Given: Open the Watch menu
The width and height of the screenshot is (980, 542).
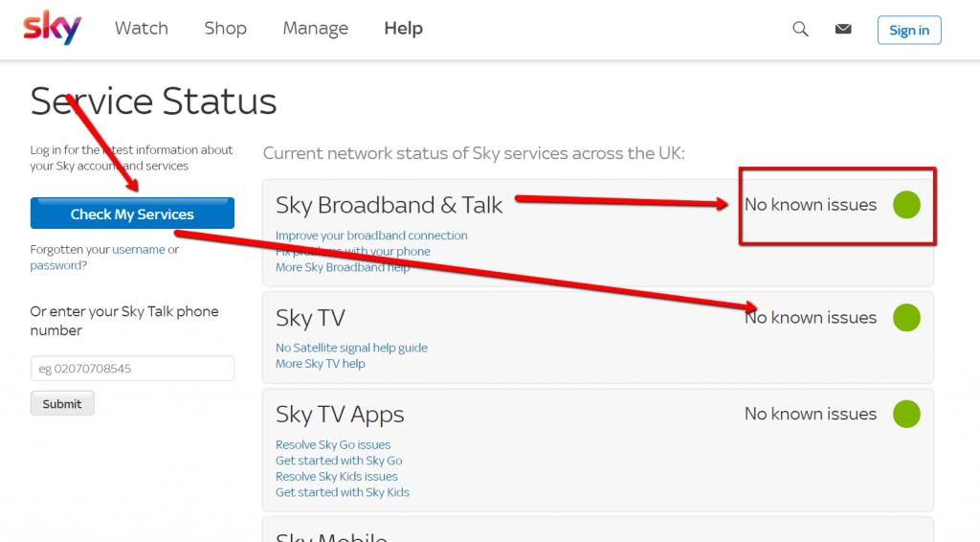Looking at the screenshot, I should 142,28.
